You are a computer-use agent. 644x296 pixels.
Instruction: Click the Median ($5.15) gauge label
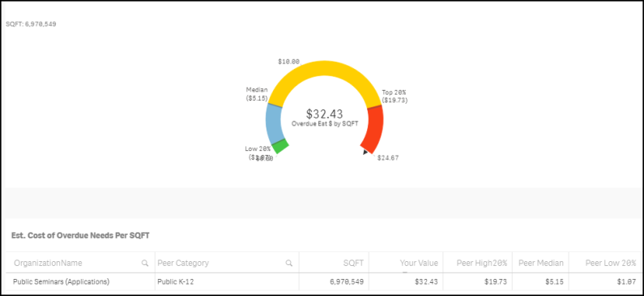[257, 94]
